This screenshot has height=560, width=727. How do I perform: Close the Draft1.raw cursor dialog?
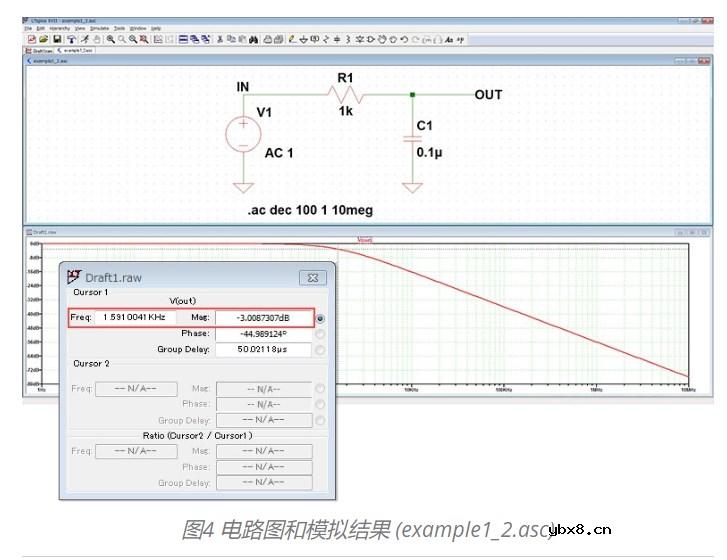click(x=313, y=278)
